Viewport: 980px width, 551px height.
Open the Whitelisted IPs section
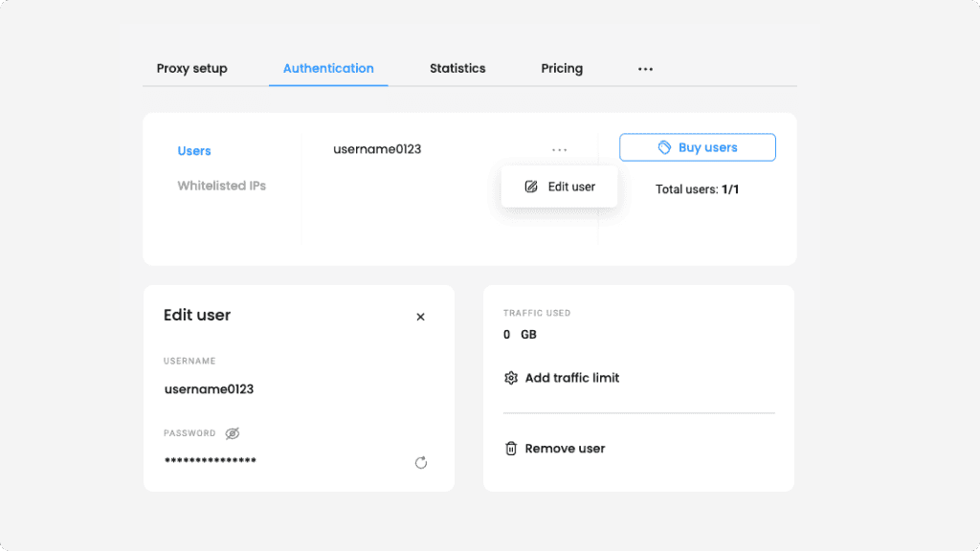click(x=221, y=186)
